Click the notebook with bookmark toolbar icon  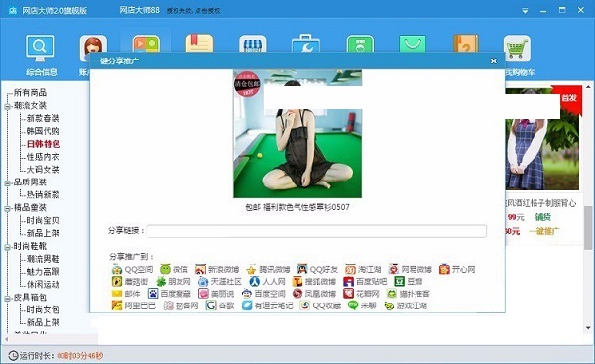[x=199, y=44]
